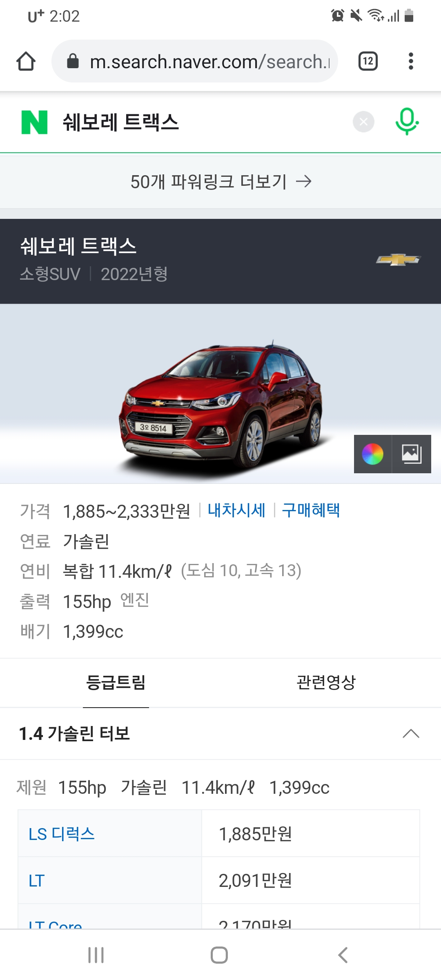Select the 등급트림 tab
441x980 pixels.
pyautogui.click(x=116, y=682)
